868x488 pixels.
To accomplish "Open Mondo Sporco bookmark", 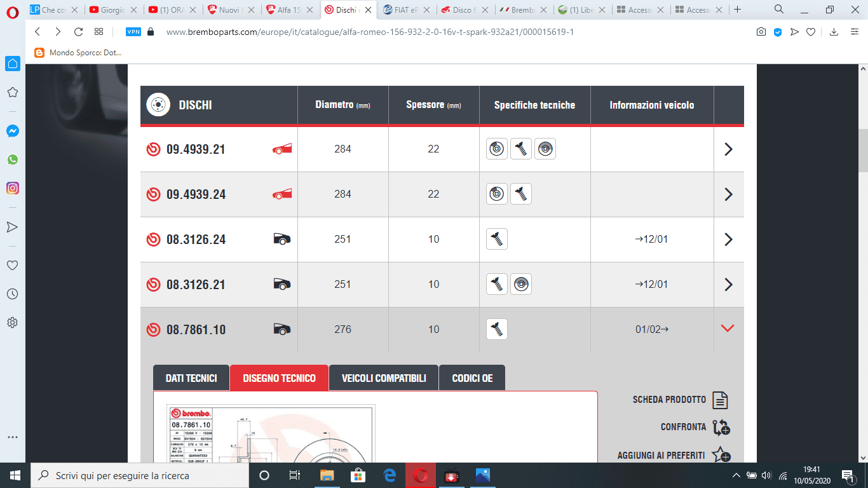I will pos(78,53).
